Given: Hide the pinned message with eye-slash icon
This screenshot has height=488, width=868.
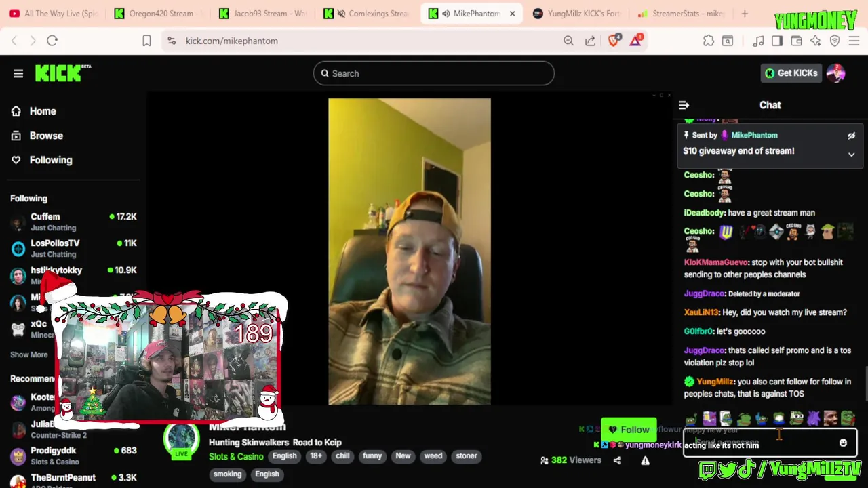Looking at the screenshot, I should coord(851,136).
